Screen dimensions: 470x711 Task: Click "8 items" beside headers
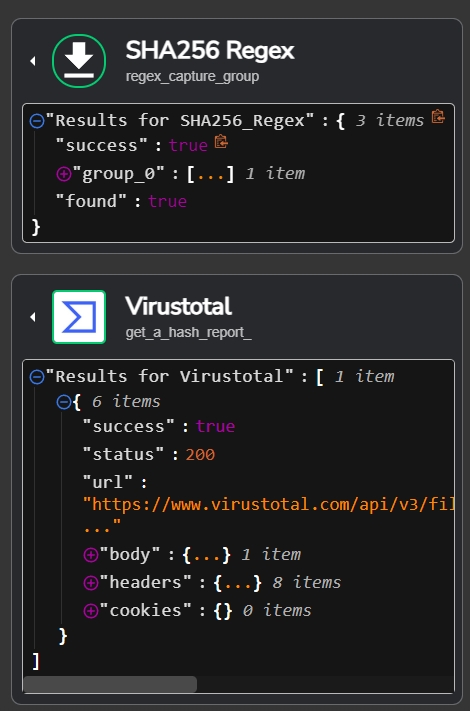[x=307, y=583]
